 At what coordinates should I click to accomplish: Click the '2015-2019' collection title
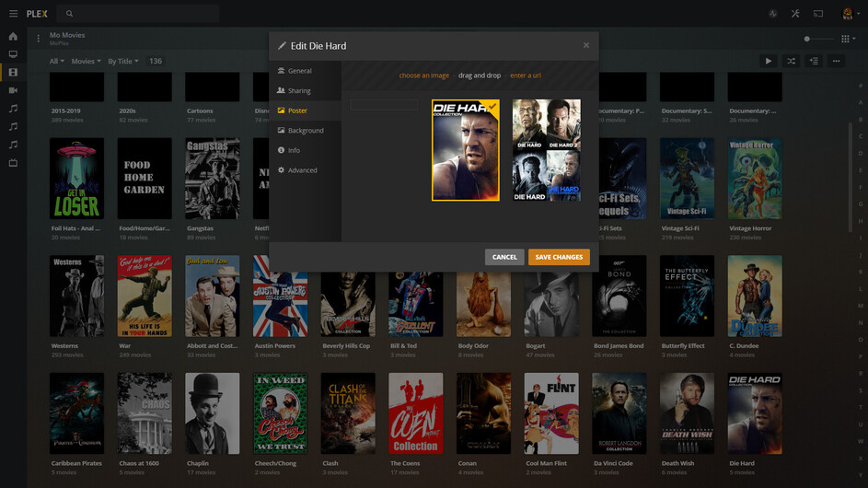[x=66, y=110]
